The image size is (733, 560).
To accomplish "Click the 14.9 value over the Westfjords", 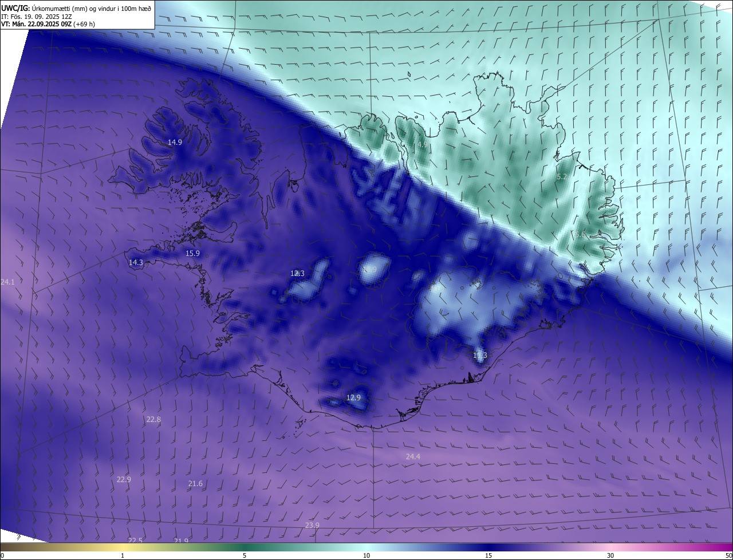I will 175,142.
